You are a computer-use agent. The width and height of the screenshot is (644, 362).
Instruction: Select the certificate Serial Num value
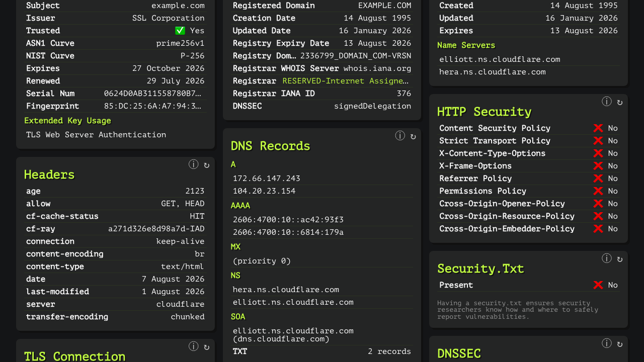coord(153,94)
